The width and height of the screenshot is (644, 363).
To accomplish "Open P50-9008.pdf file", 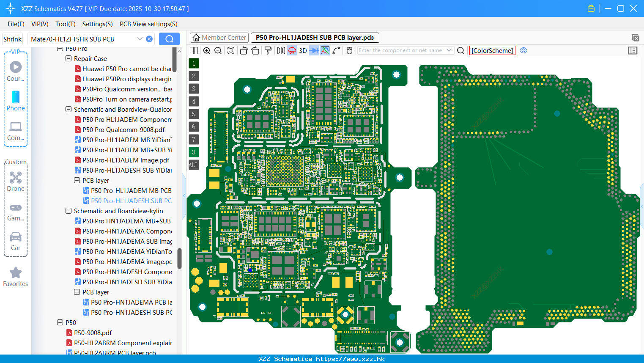I will pos(89,333).
